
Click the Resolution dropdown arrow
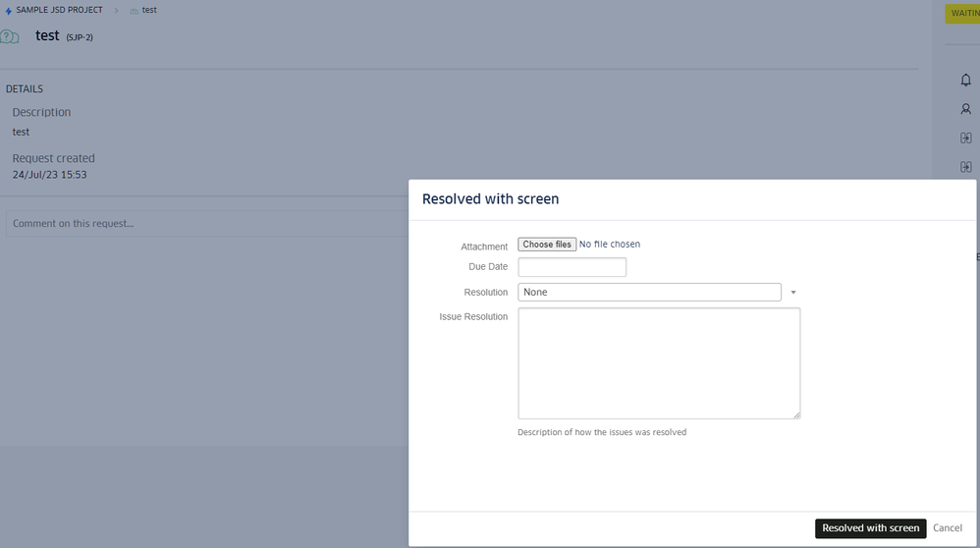point(793,293)
